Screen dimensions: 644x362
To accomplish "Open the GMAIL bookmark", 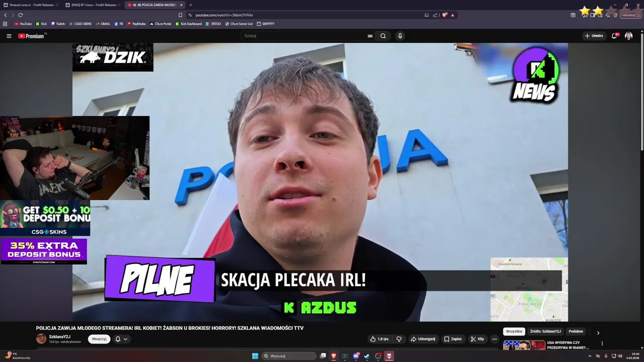I will point(103,24).
